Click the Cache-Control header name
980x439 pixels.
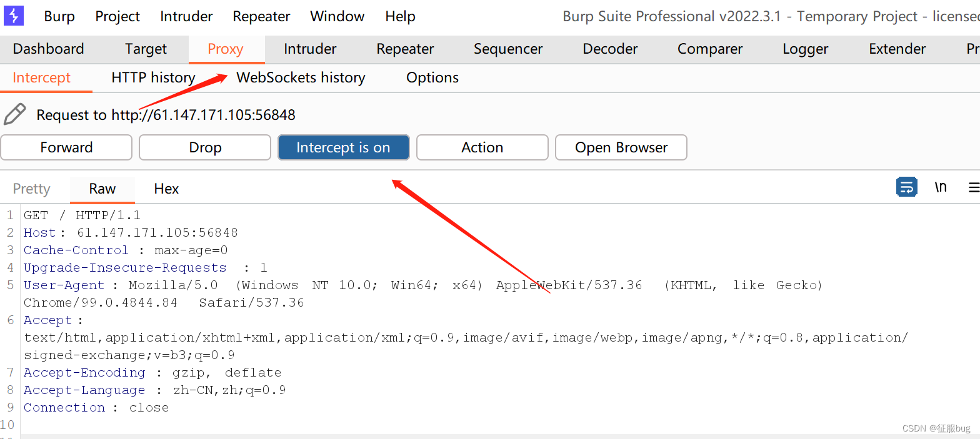tap(76, 250)
